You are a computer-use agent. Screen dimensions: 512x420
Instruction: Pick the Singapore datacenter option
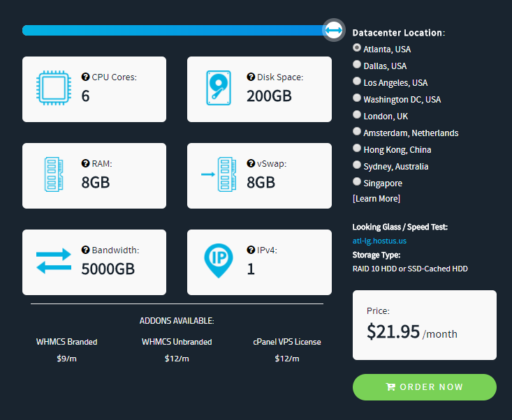[x=357, y=182]
